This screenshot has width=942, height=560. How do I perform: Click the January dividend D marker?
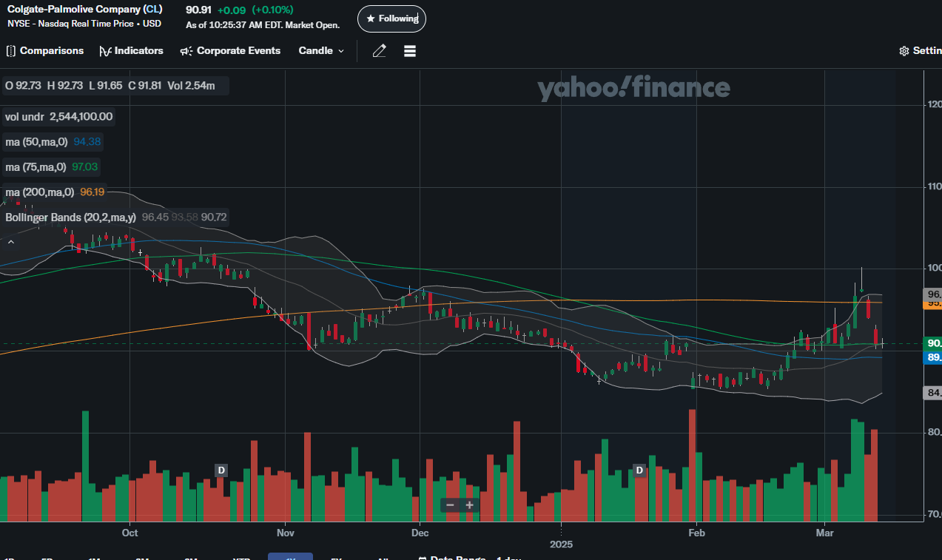639,470
